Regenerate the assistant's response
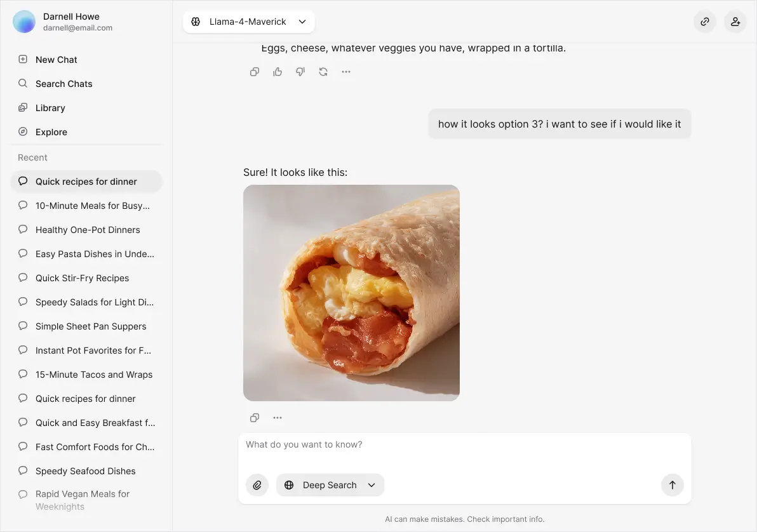 click(323, 71)
